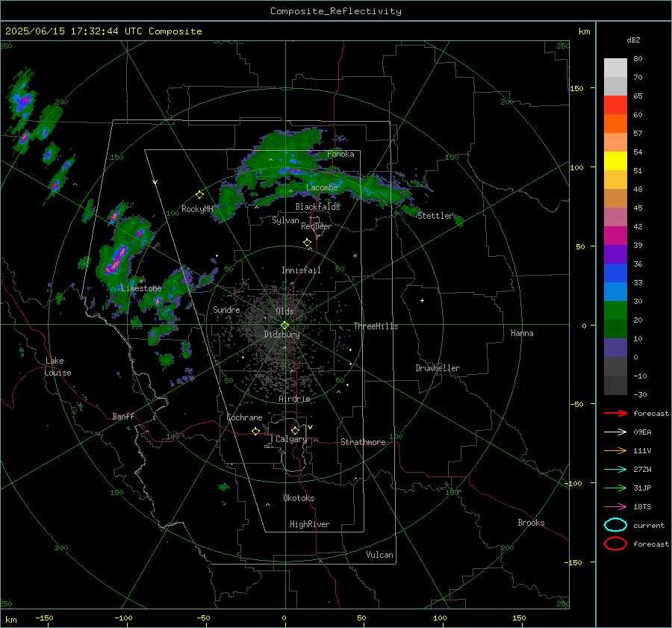672x628 pixels.
Task: Click the Lake Louise label
Action: tap(57, 367)
